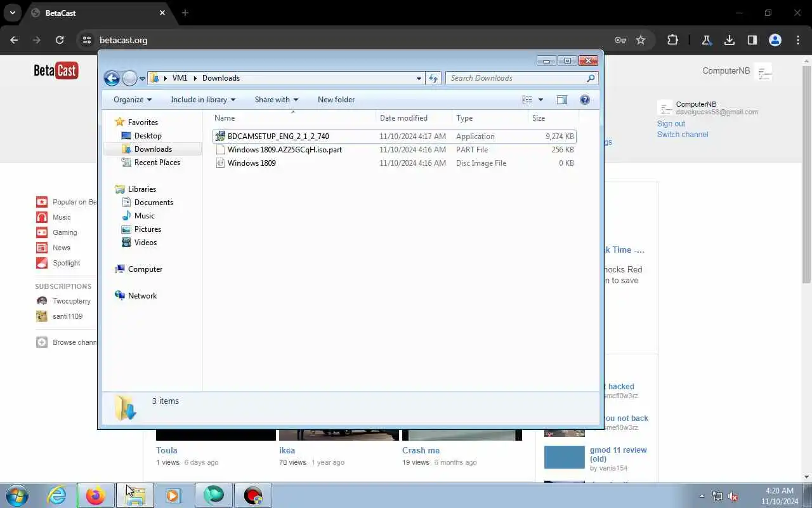Viewport: 812px width, 508px height.
Task: Click Switch channel link
Action: pos(683,135)
